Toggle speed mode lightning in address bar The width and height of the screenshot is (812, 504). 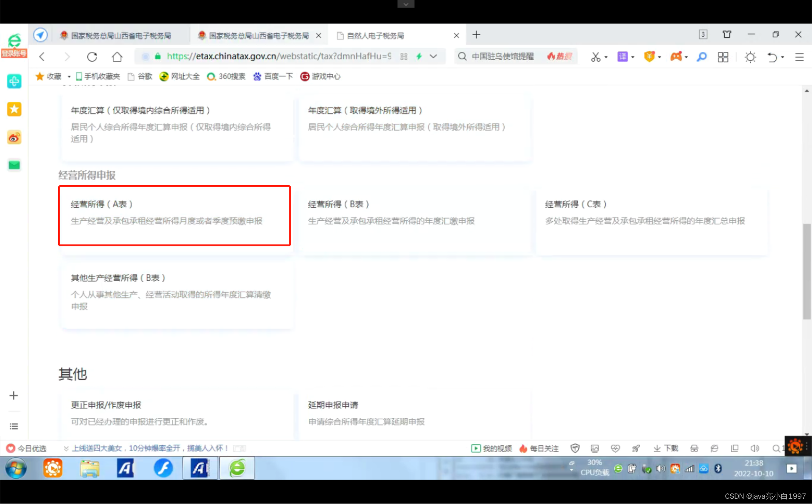419,56
